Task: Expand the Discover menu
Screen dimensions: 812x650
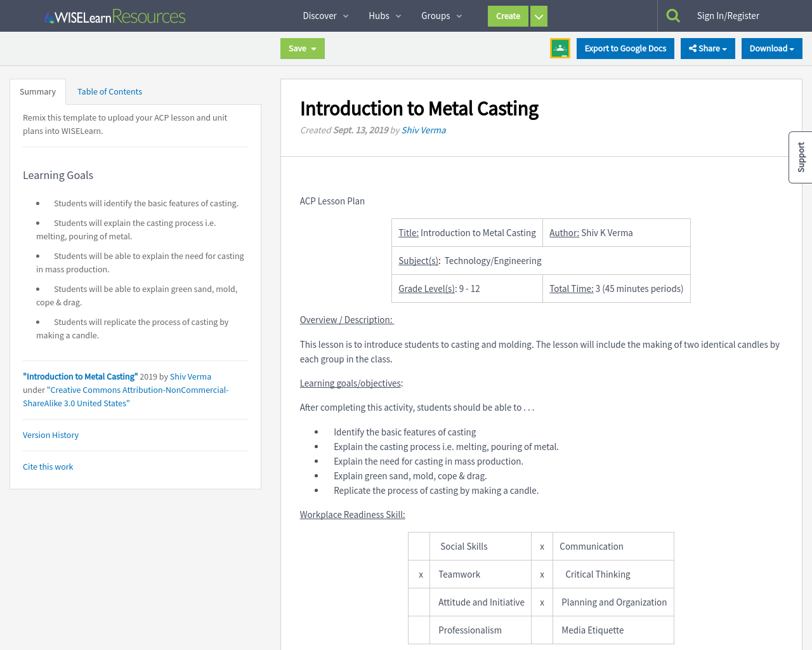Action: click(321, 15)
